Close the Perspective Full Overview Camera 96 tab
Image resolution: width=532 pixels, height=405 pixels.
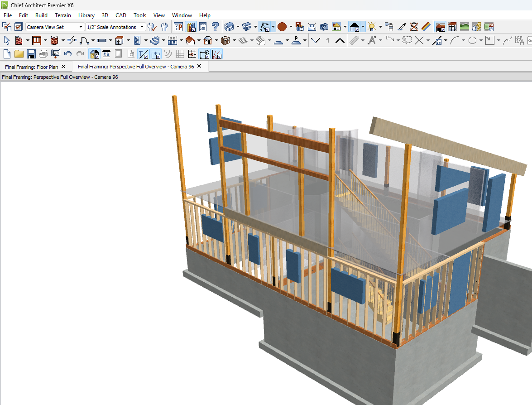pyautogui.click(x=199, y=66)
